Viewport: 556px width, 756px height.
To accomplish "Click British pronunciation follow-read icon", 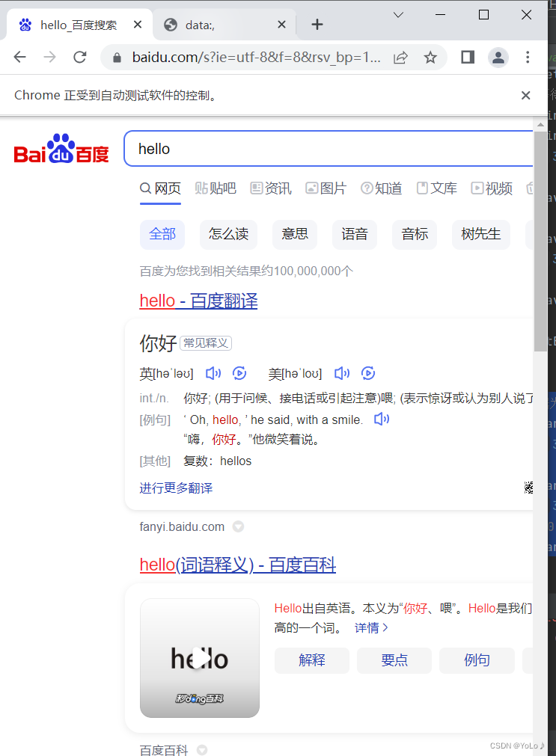I will point(239,373).
